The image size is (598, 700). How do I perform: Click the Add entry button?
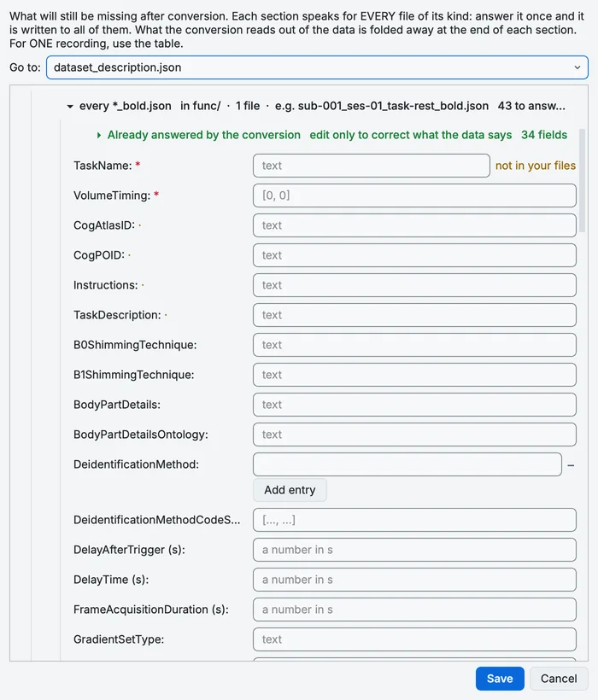click(x=290, y=490)
